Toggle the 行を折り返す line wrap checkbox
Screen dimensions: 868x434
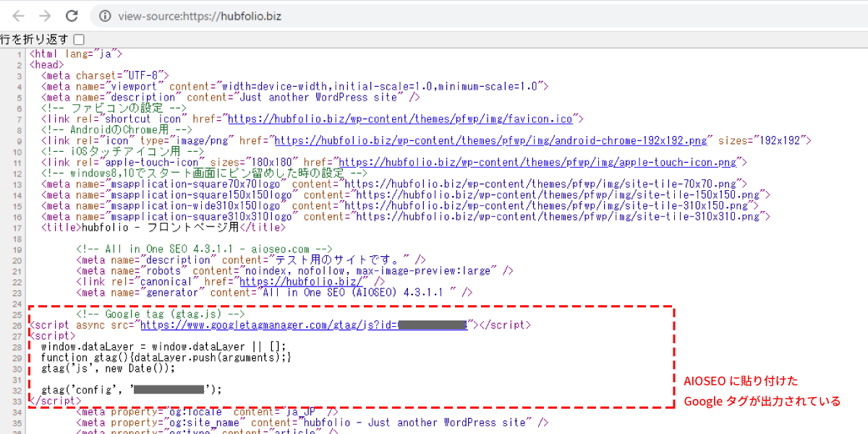pos(79,39)
